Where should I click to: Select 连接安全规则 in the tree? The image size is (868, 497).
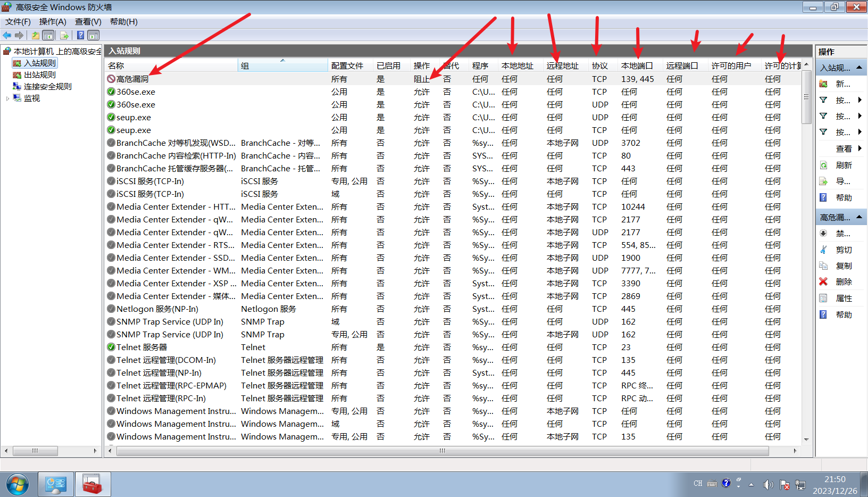(x=48, y=87)
